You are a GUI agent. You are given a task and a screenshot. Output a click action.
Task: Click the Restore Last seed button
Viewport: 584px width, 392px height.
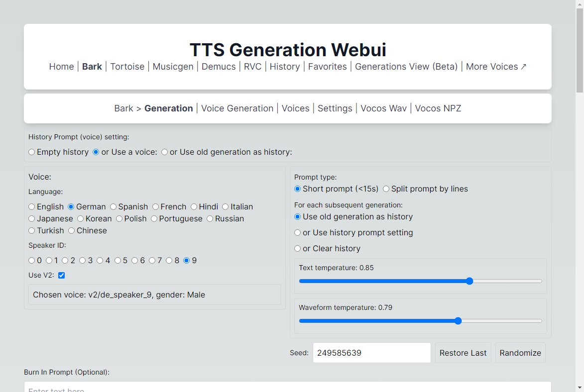(463, 353)
